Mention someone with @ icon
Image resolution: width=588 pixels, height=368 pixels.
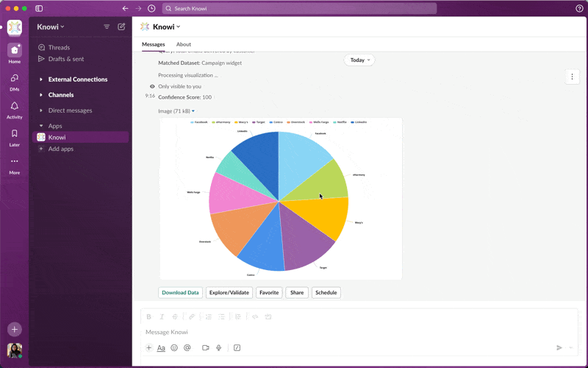point(187,347)
